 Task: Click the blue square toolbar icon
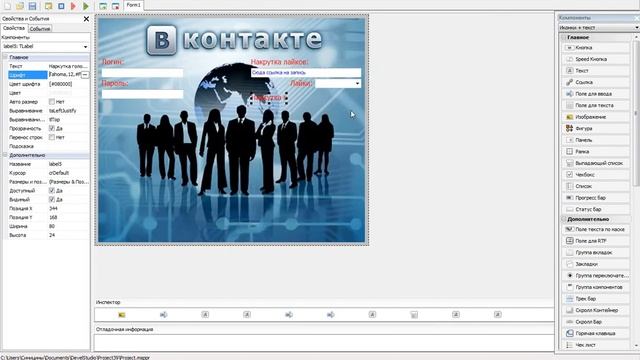pyautogui.click(x=61, y=6)
